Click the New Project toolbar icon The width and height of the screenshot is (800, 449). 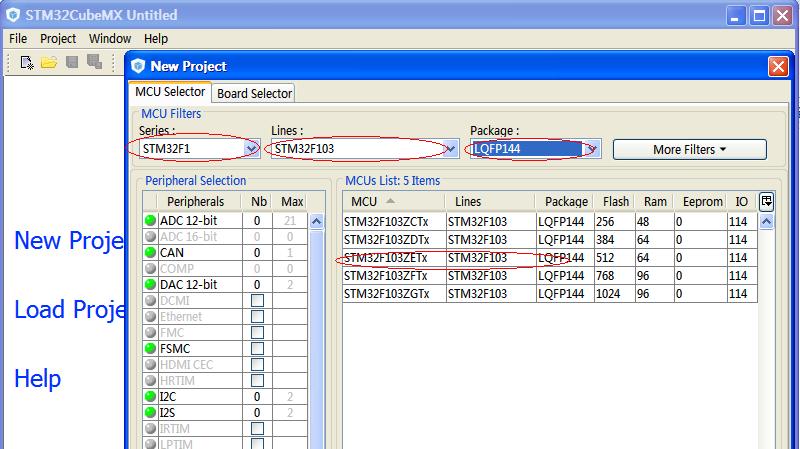click(27, 63)
